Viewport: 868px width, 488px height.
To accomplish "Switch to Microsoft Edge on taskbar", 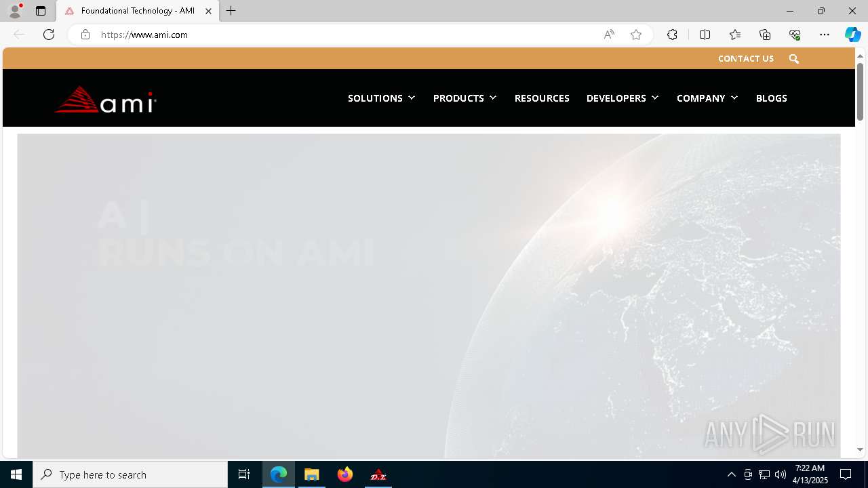I will [x=279, y=474].
